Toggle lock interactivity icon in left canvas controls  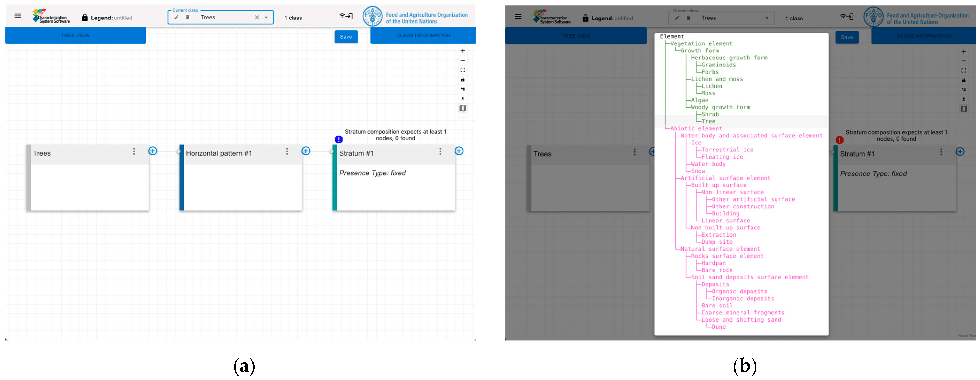463,80
